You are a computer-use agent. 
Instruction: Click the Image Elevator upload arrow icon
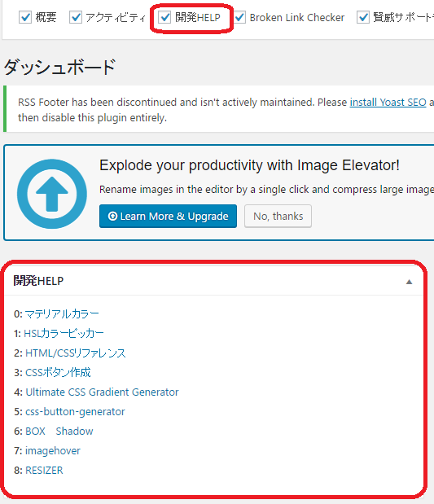[x=52, y=194]
